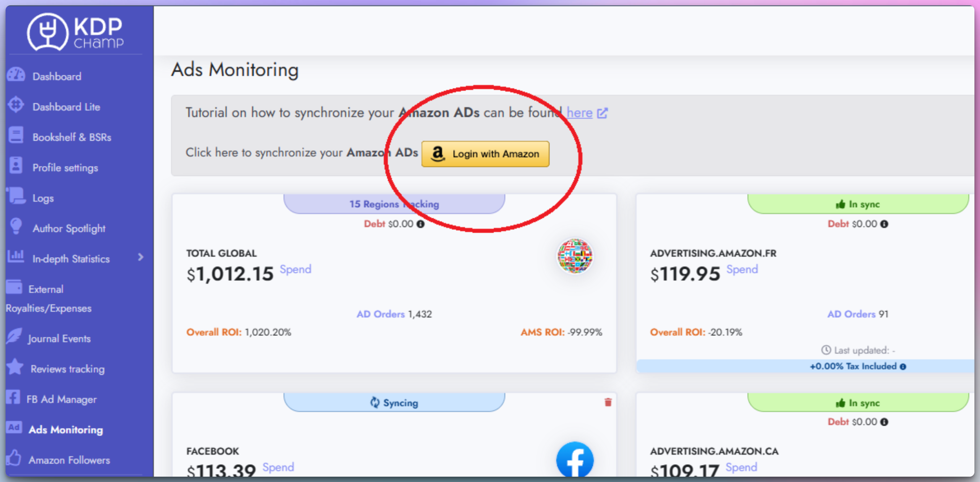Click the Amazon.FR debt info icon
The width and height of the screenshot is (980, 482).
(884, 224)
